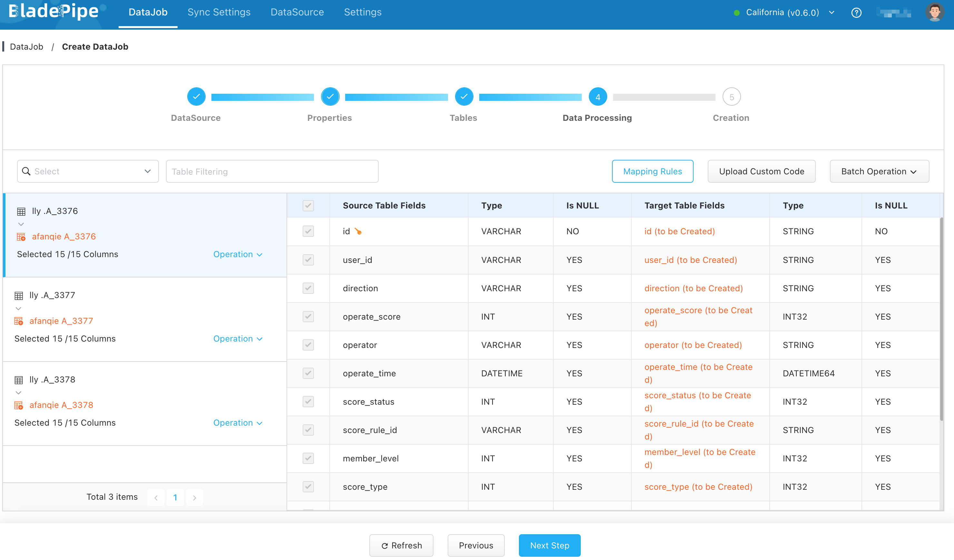Uncheck the user_id field checkbox
This screenshot has height=560, width=954.
click(x=308, y=260)
